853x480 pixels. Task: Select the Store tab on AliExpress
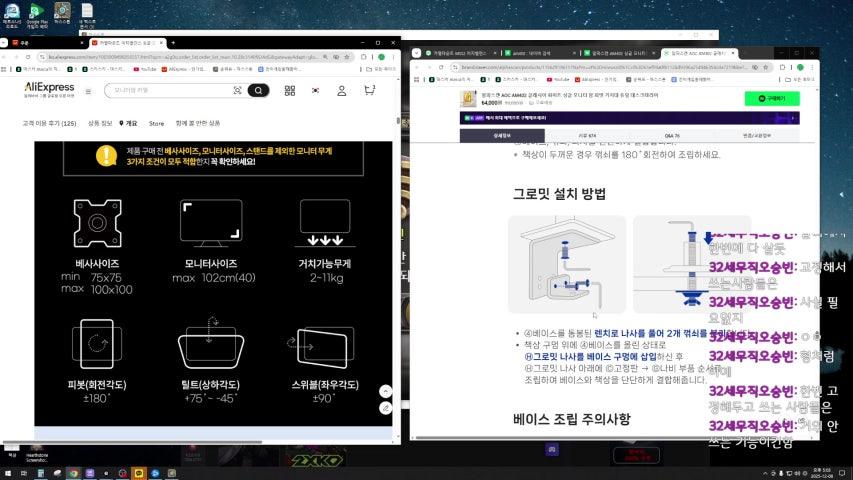click(x=156, y=123)
